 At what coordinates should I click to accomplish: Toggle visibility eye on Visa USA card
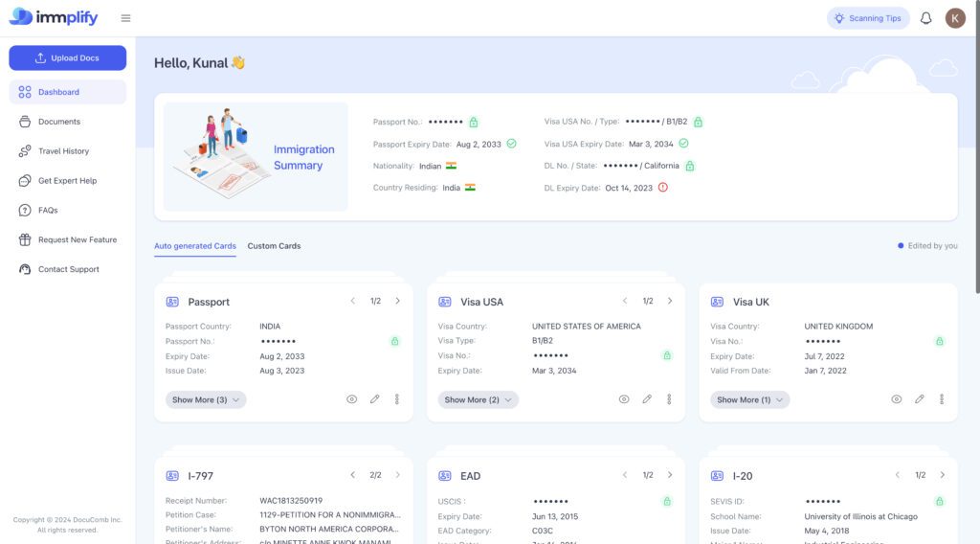click(x=624, y=399)
